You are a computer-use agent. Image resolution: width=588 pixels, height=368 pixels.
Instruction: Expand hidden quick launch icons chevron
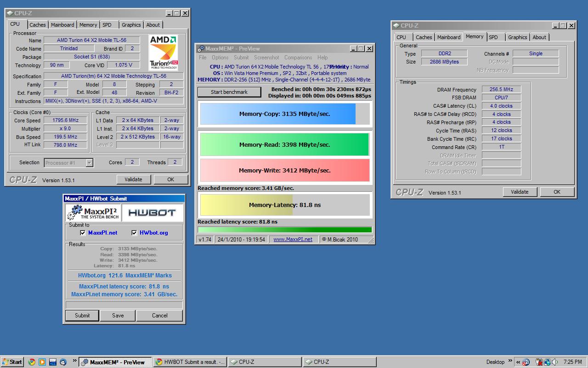[x=74, y=362]
